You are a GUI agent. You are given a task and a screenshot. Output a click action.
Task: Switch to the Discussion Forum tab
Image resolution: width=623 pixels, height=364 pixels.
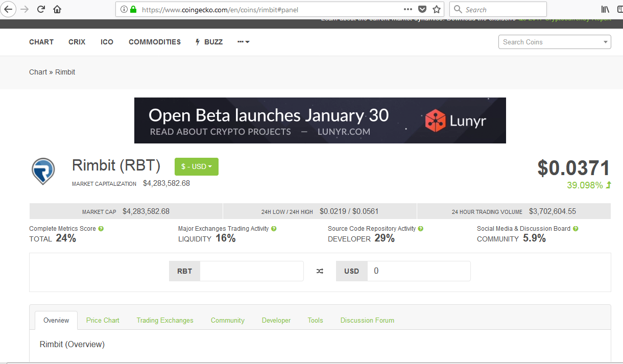pos(368,320)
